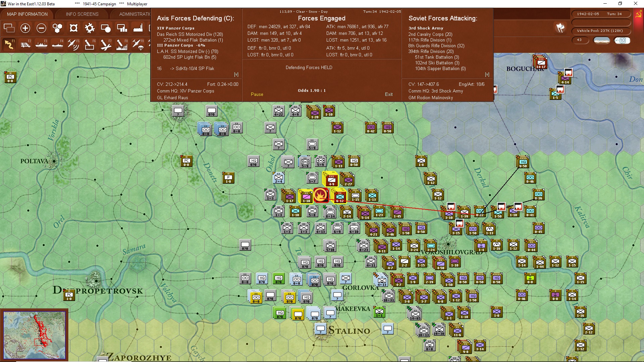Expand the Axis defender details [v] toggle
Screen dimensions: 644x362
[x=236, y=74]
